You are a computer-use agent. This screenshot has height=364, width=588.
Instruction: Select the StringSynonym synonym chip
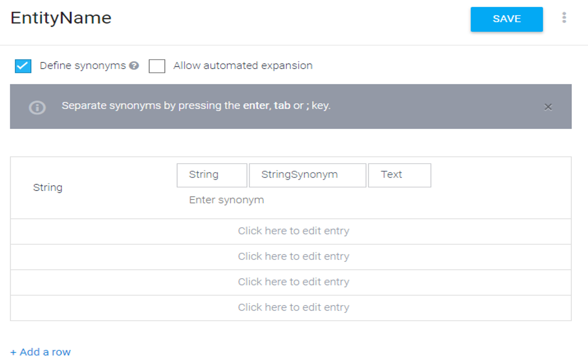307,175
